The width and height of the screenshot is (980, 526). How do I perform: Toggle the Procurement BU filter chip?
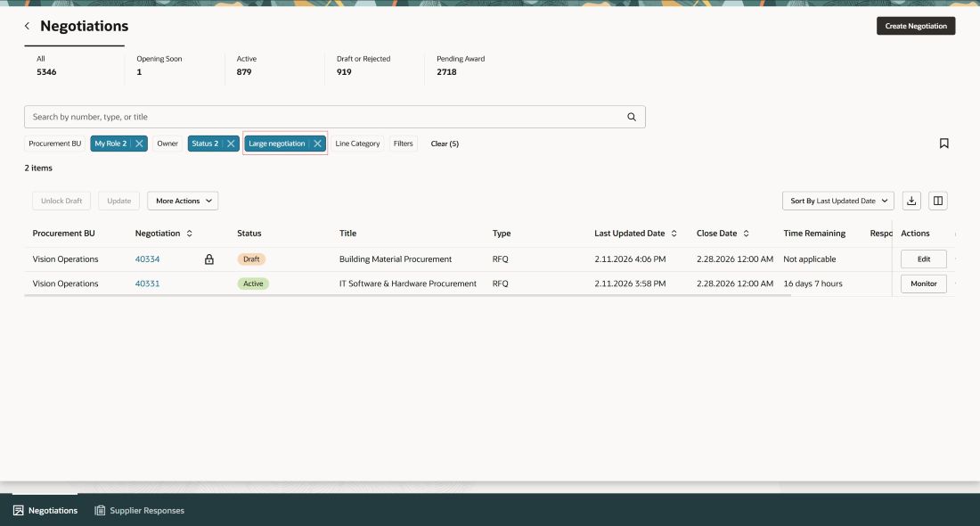(54, 143)
